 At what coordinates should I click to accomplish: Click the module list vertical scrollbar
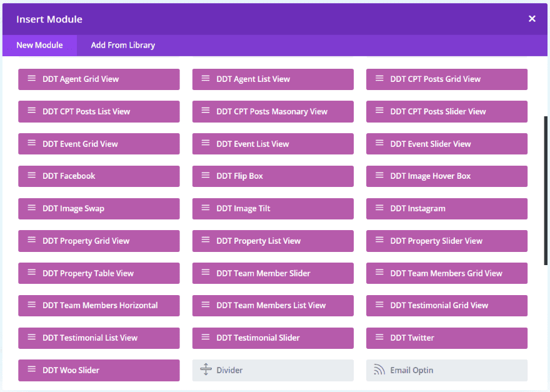click(546, 191)
